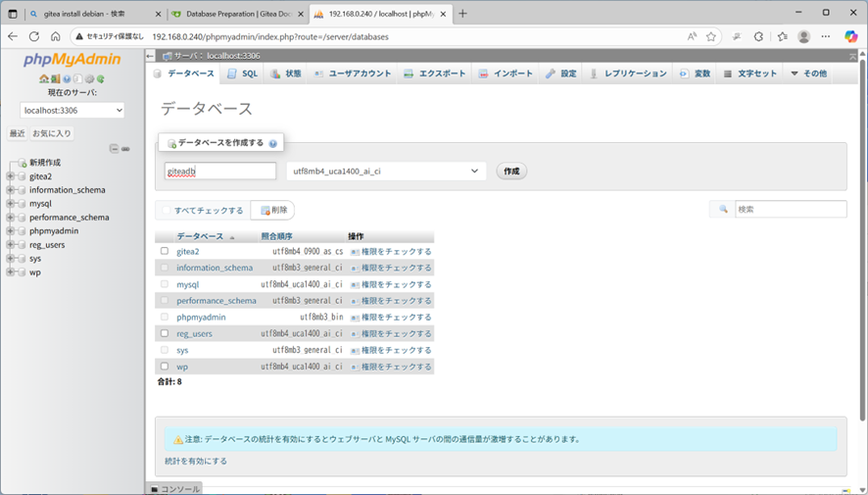Click browser refresh icon
The height and width of the screenshot is (495, 868).
33,36
